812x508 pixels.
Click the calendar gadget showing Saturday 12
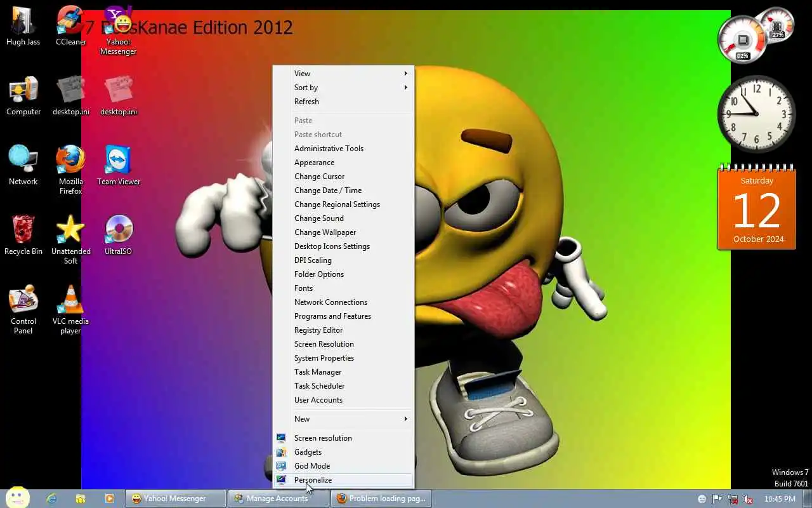757,208
